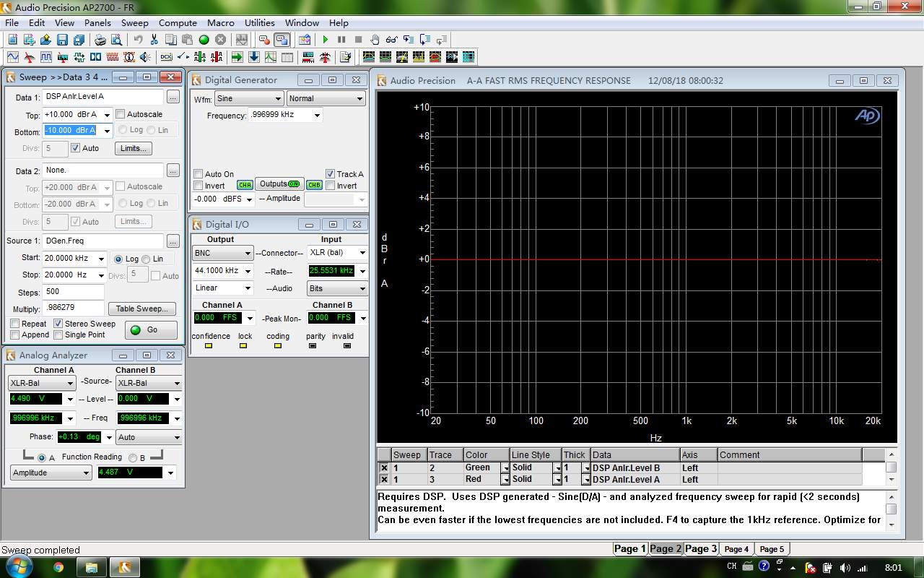Expand the Amplitude function reading dropdown
This screenshot has height=578, width=924.
point(85,473)
